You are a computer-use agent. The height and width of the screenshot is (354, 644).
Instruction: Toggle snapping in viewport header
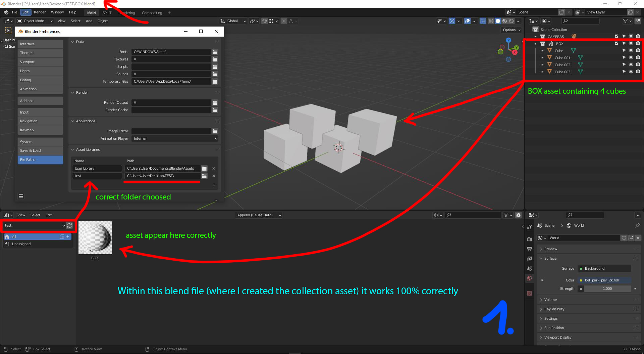(264, 21)
